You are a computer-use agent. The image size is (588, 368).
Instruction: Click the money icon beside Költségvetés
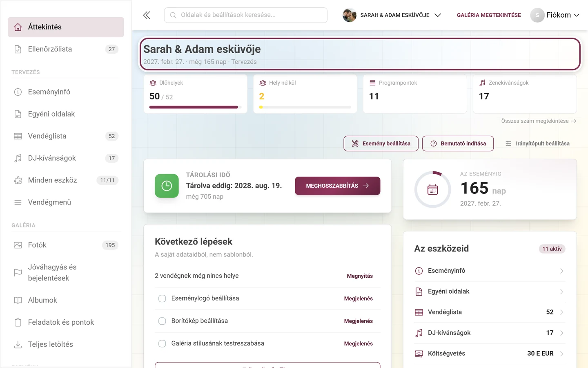419,354
